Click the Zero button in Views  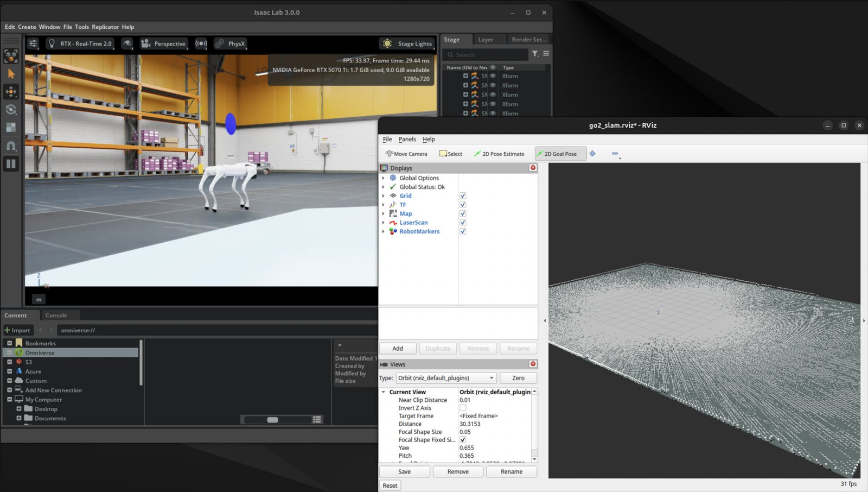point(518,378)
